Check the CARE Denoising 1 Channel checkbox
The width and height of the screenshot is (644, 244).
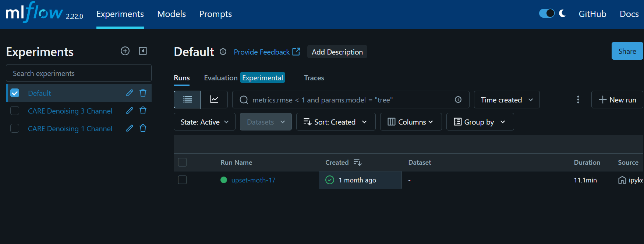tap(15, 128)
